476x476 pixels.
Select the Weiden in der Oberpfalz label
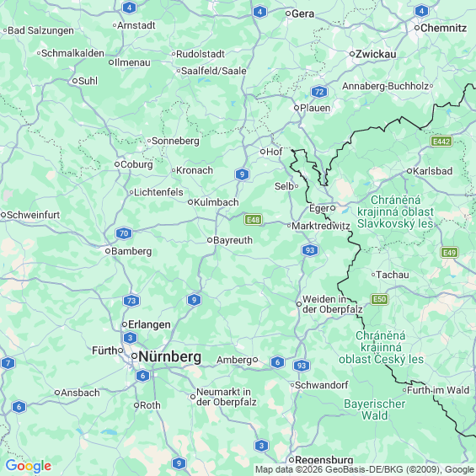[333, 304]
